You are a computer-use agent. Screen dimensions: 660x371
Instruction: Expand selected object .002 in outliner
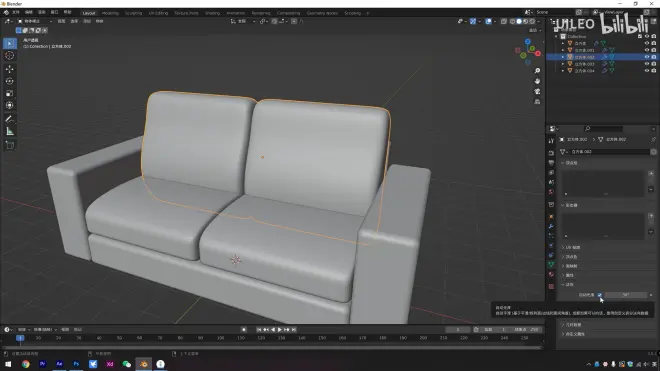(x=563, y=57)
